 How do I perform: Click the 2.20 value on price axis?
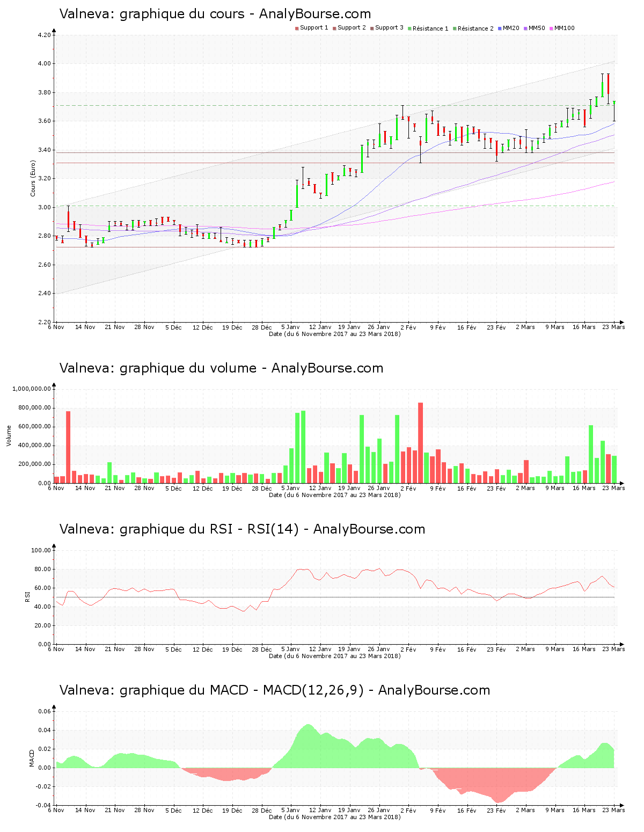point(45,323)
